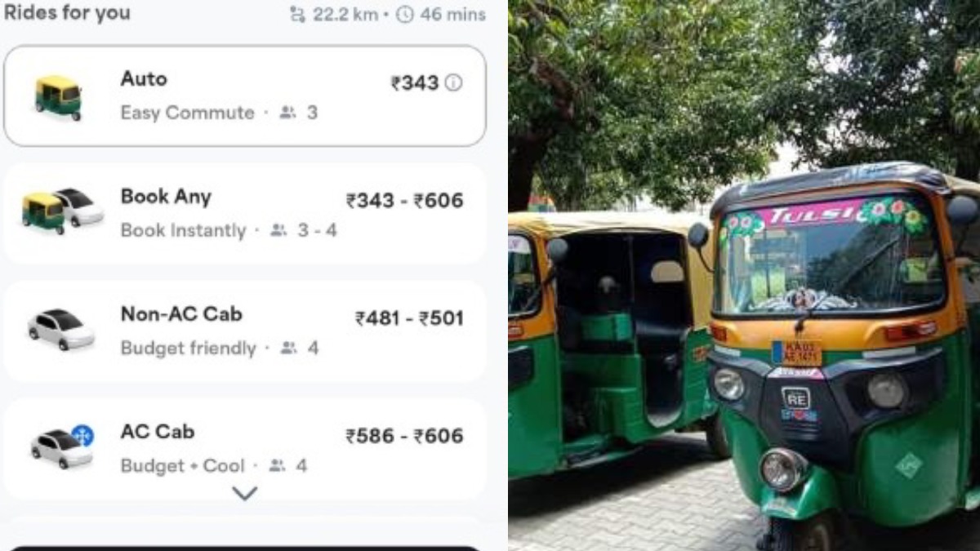The image size is (980, 551).
Task: Tap the passenger count icon in Auto row
Action: [287, 113]
